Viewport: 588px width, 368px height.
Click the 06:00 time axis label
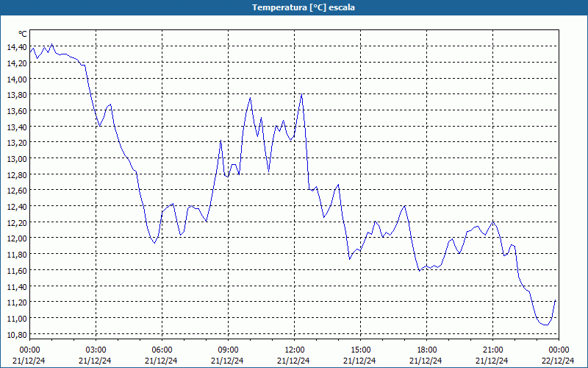pyautogui.click(x=162, y=350)
